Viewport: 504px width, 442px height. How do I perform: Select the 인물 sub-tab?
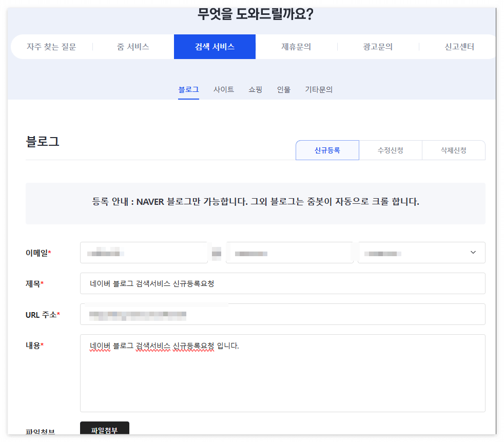[283, 89]
